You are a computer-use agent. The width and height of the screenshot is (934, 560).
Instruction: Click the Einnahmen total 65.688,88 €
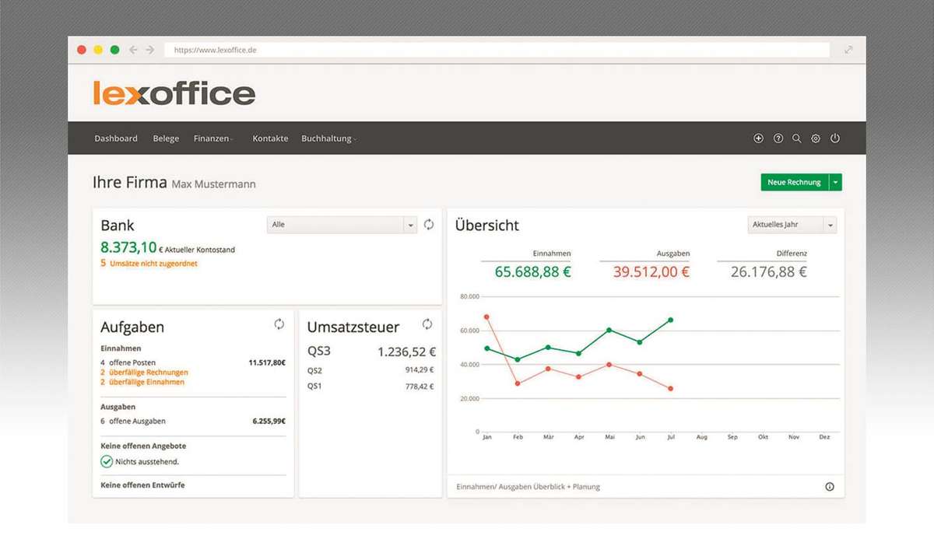pyautogui.click(x=533, y=271)
